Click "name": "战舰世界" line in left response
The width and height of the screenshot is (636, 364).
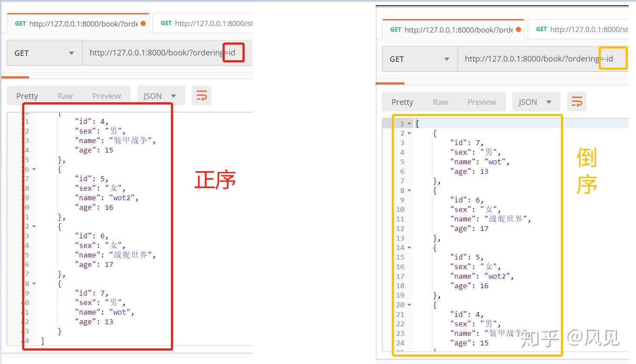click(115, 255)
